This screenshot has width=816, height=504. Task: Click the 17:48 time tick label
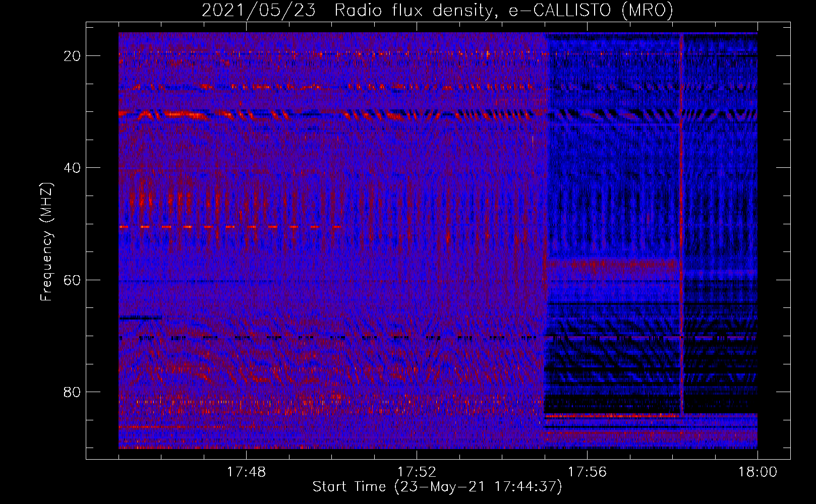point(246,472)
